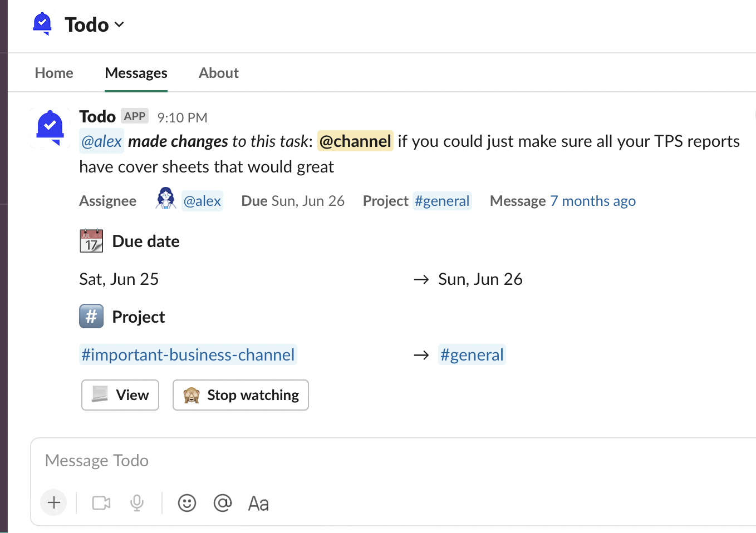Open the #general project link in task details
Viewport: 756px width, 533px height.
[442, 201]
